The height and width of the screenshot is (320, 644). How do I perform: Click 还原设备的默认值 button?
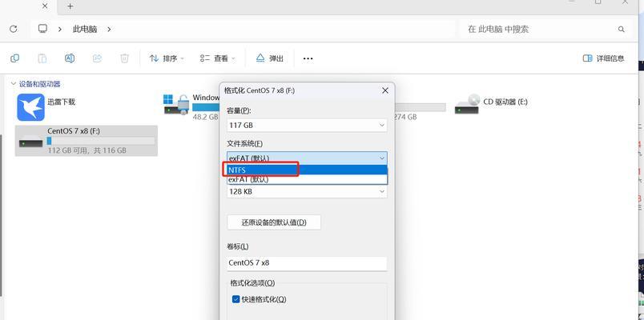point(274,222)
